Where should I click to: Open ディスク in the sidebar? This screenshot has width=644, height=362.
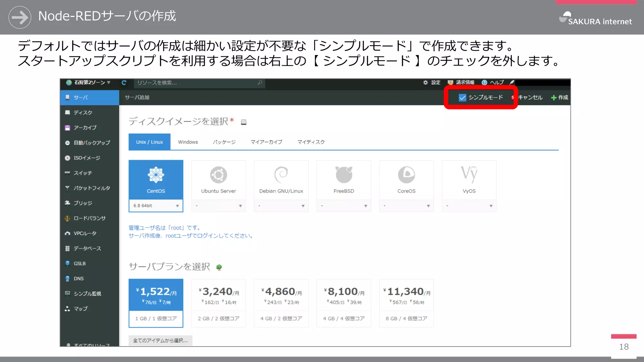pyautogui.click(x=90, y=112)
